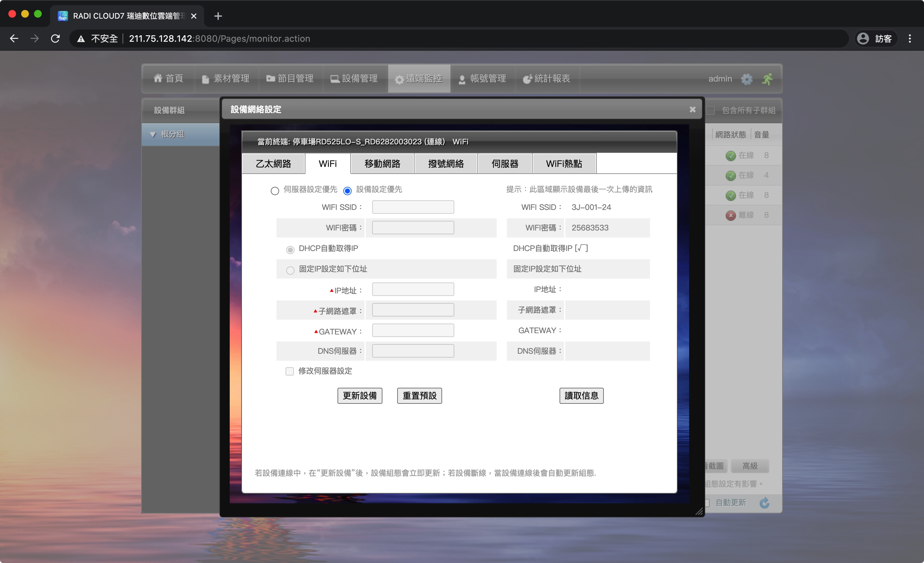924x563 pixels.
Task: Click the WIFI密碼 value 25683533
Action: [590, 228]
